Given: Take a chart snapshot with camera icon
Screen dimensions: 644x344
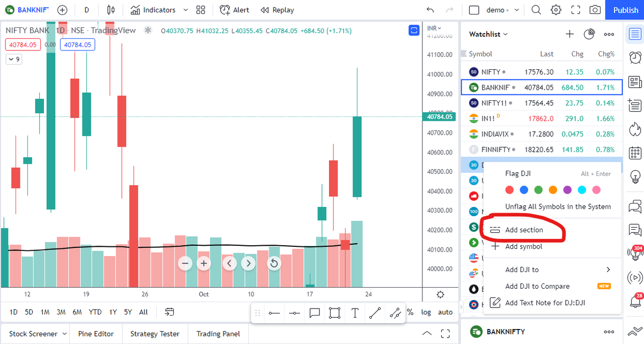Looking at the screenshot, I should [x=595, y=10].
